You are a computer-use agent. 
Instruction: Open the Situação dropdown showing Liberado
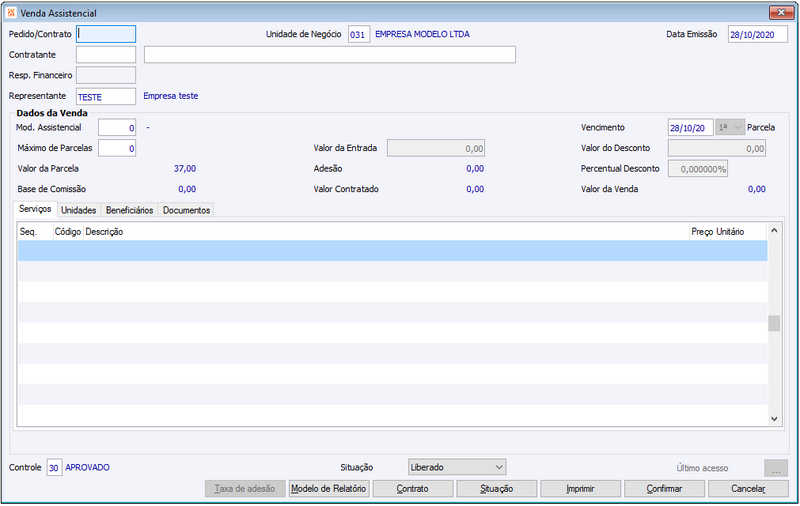[457, 467]
